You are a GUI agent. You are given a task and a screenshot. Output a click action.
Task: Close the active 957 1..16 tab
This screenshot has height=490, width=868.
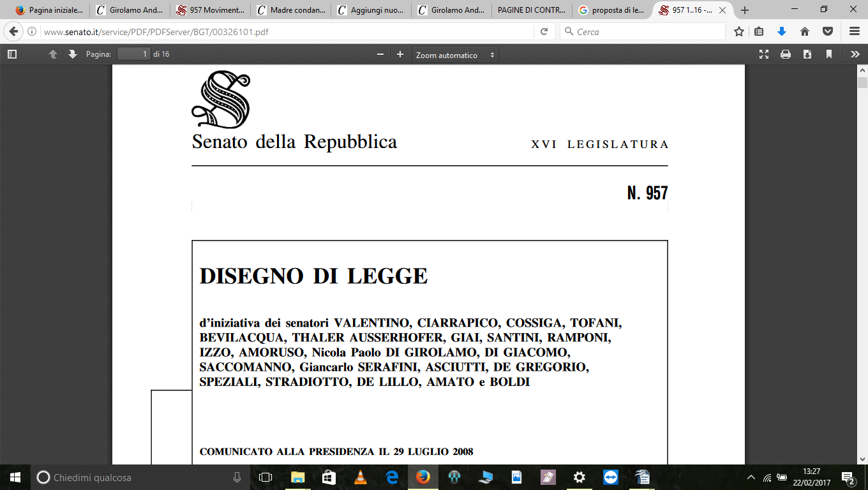tap(724, 10)
